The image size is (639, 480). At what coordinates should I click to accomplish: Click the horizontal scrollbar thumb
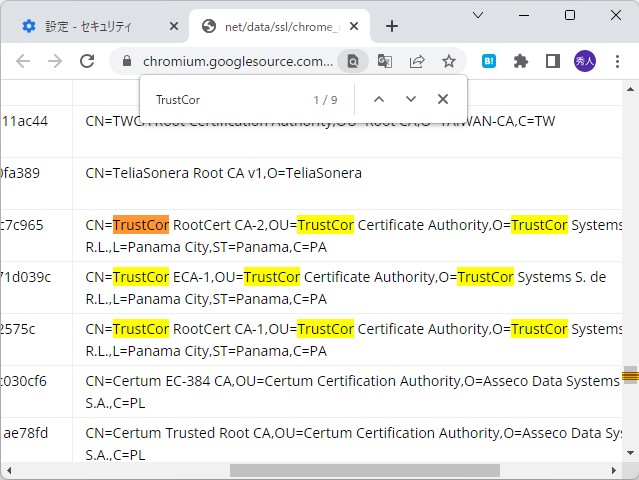(365, 471)
